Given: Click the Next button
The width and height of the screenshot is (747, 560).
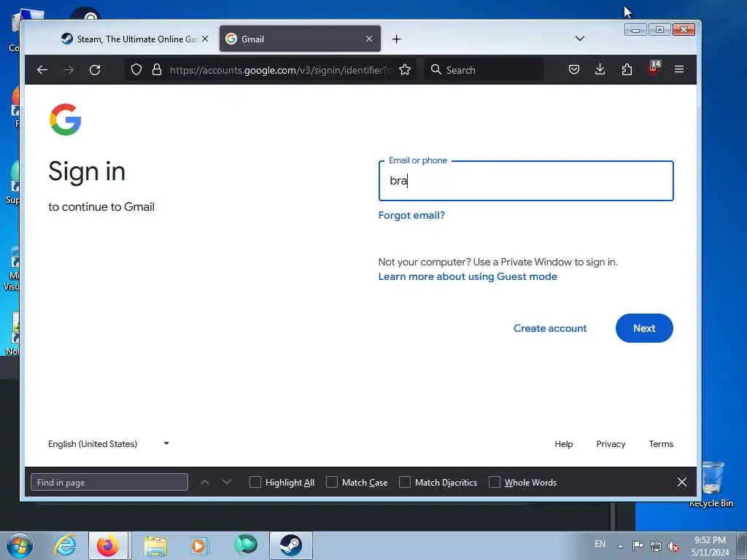Looking at the screenshot, I should click(x=644, y=328).
